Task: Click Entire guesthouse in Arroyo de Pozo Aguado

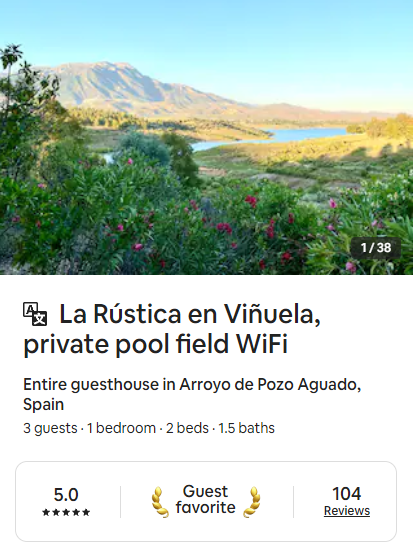Action: tap(192, 384)
